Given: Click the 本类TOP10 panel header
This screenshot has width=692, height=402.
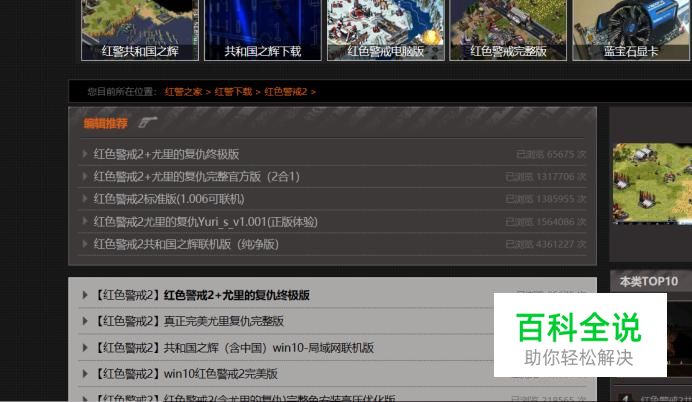Looking at the screenshot, I should (x=651, y=281).
